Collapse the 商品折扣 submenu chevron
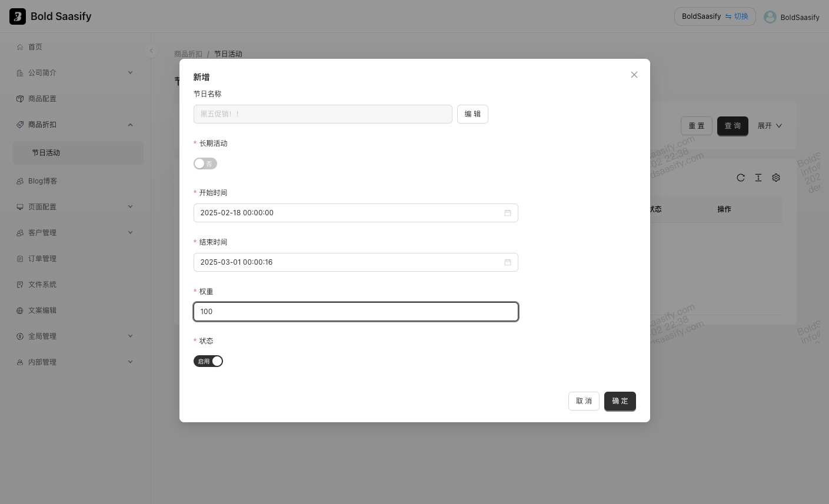The height and width of the screenshot is (504, 829). pyautogui.click(x=131, y=125)
